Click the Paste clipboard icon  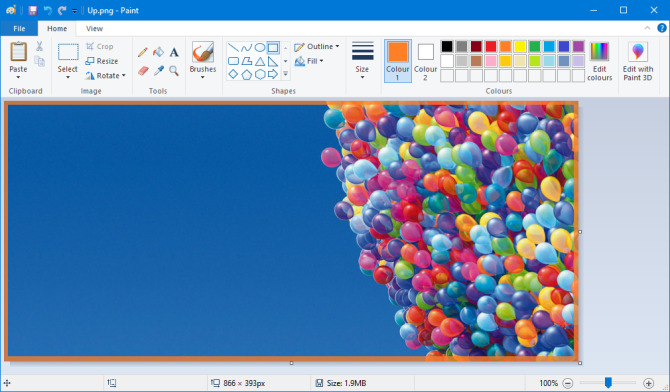pos(18,52)
